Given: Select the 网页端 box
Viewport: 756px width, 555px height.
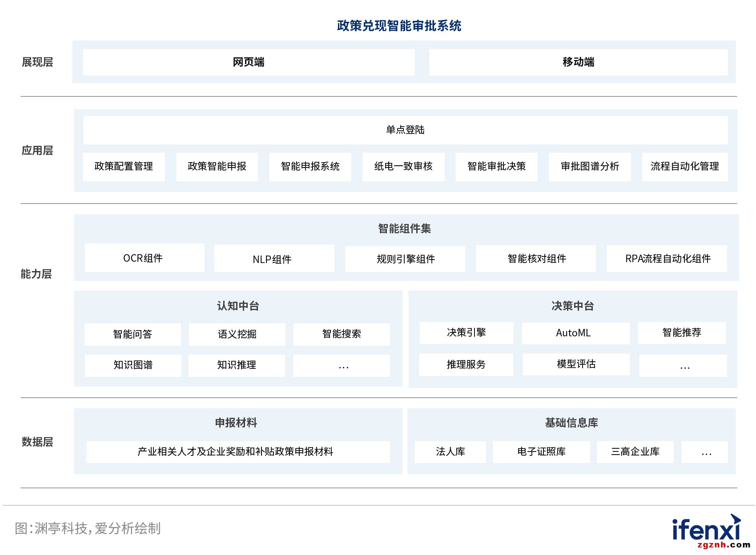Looking at the screenshot, I should [x=249, y=62].
